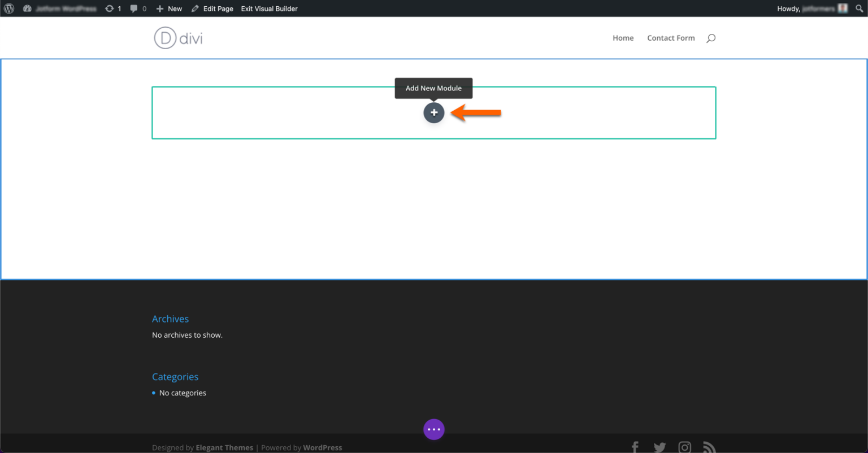The image size is (868, 453).
Task: Open the Instagram icon in the footer
Action: pos(684,446)
